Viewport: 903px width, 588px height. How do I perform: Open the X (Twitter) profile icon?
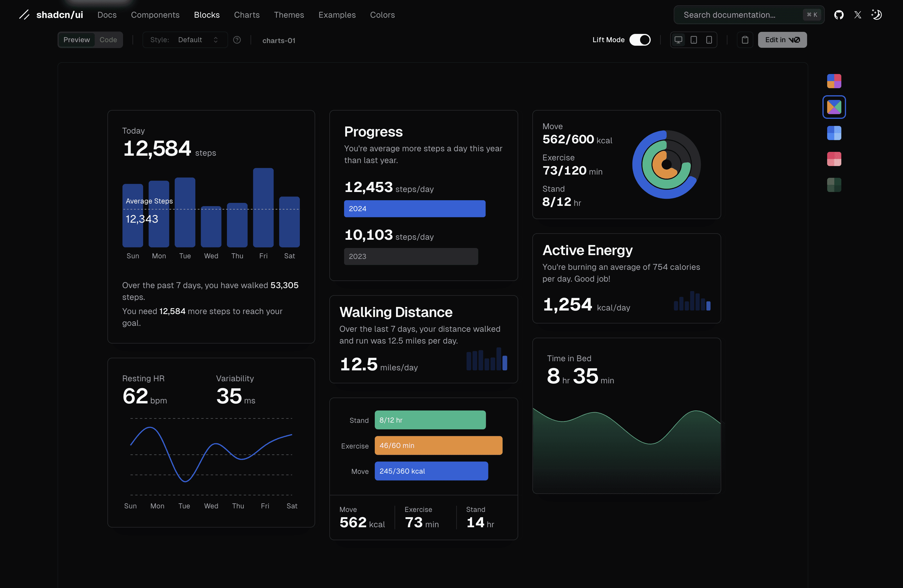(x=858, y=15)
